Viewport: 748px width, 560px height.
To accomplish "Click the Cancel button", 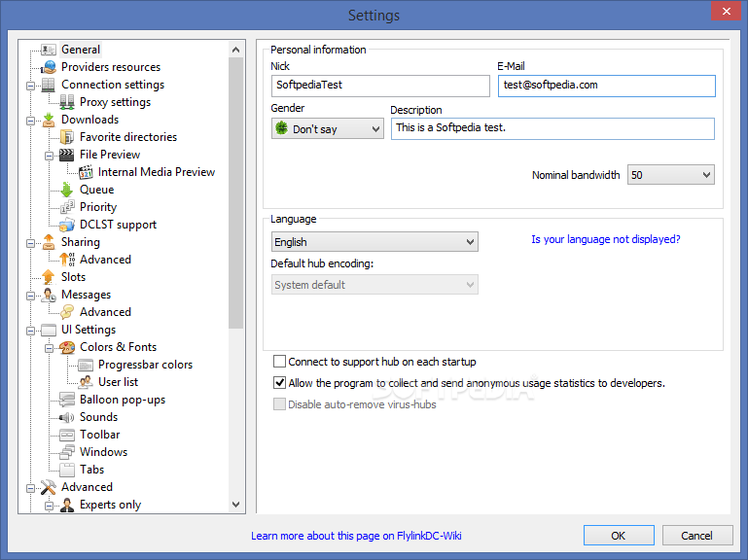I will click(697, 536).
